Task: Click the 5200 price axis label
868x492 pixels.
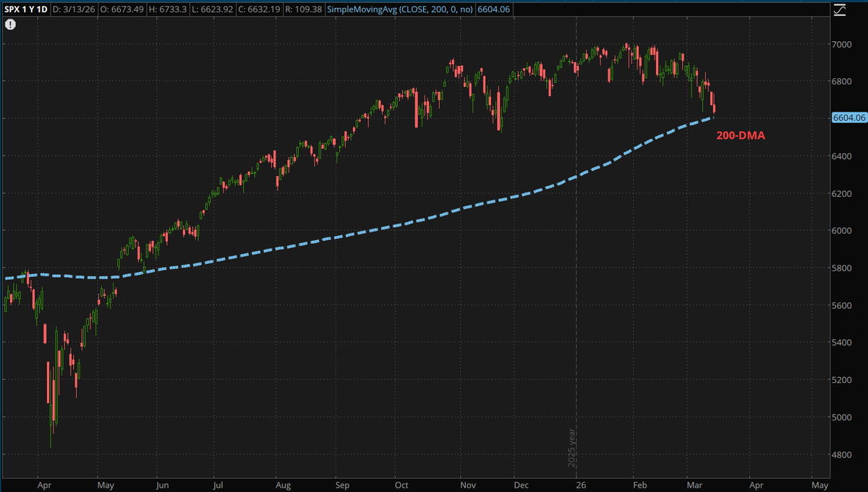Action: [843, 381]
